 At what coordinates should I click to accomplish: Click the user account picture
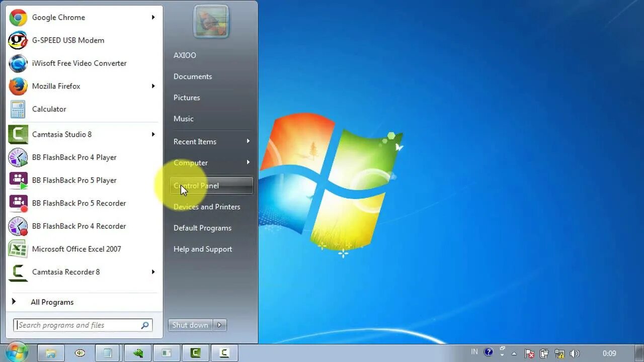211,22
